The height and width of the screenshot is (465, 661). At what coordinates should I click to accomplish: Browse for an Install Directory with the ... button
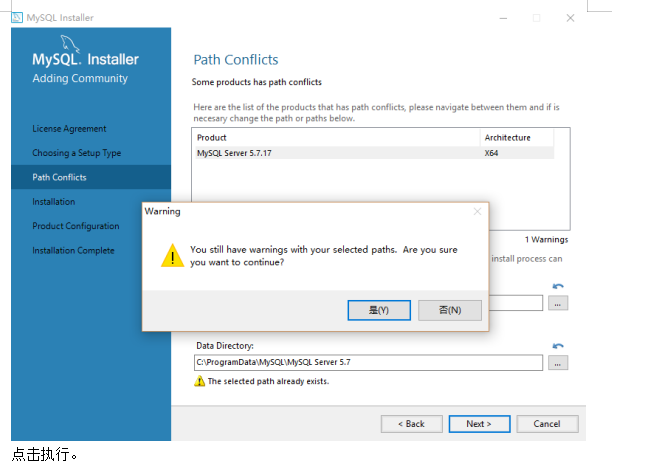[x=558, y=303]
